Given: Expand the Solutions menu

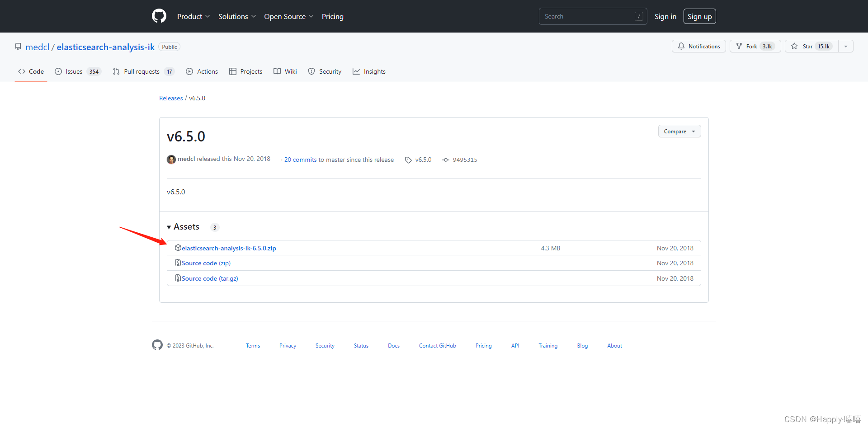Looking at the screenshot, I should [237, 16].
